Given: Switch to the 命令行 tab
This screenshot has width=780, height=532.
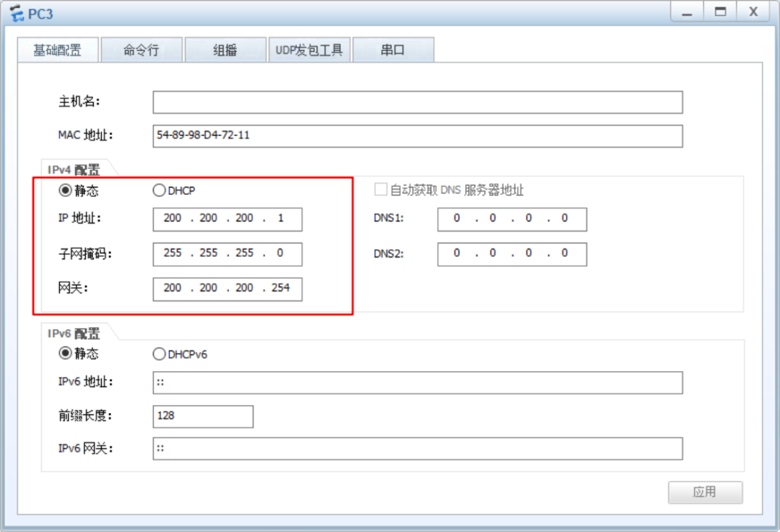Looking at the screenshot, I should (x=141, y=51).
